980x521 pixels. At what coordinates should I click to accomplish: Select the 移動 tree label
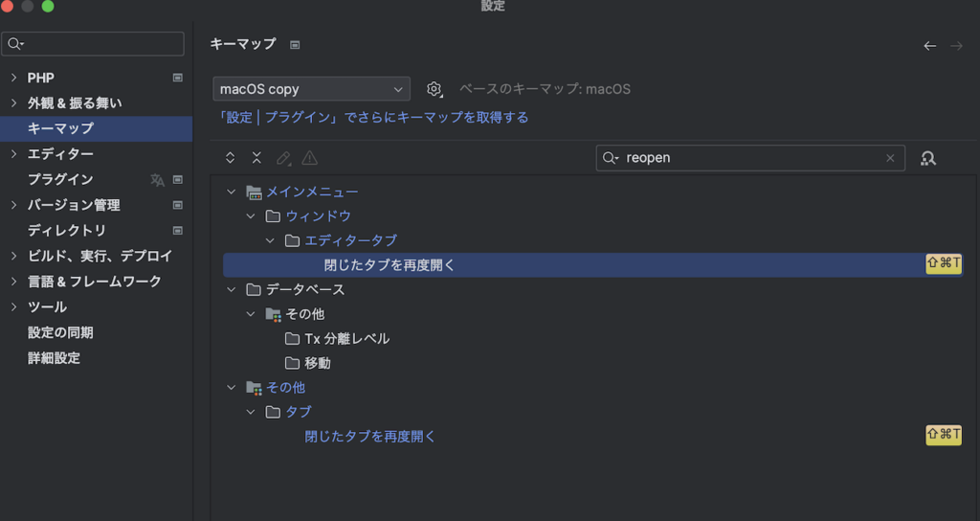coord(318,363)
